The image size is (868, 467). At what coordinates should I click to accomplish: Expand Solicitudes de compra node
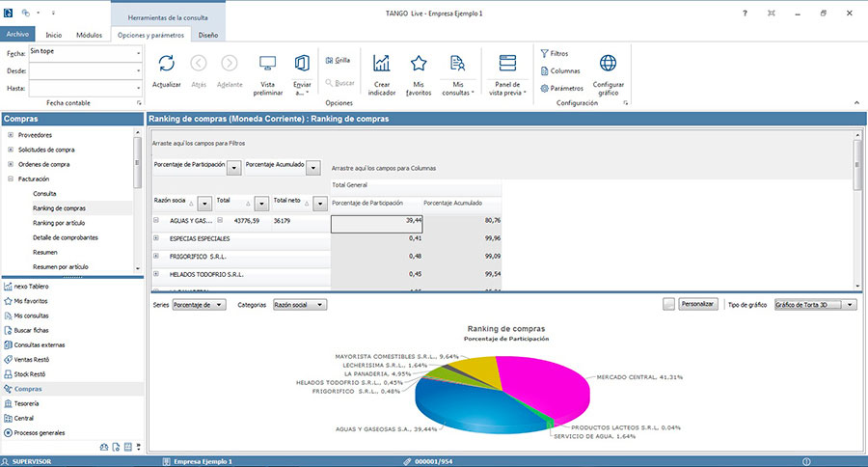(x=11, y=149)
